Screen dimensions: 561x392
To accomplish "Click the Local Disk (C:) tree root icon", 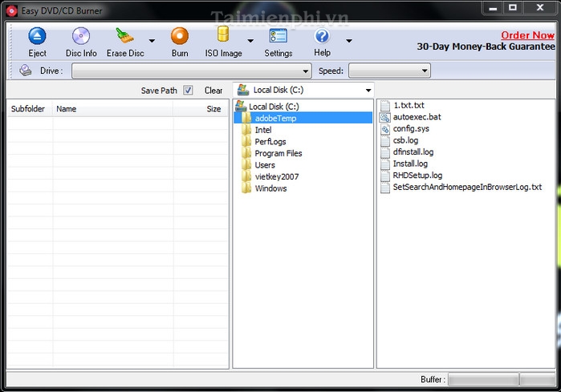I will pyautogui.click(x=241, y=106).
